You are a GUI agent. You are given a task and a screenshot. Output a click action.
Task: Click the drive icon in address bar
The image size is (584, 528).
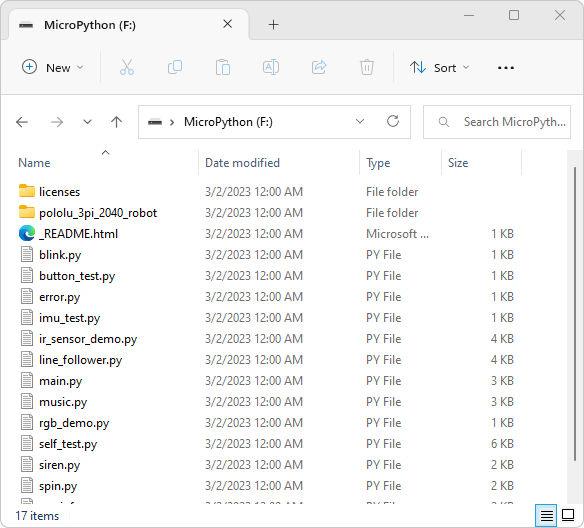155,122
